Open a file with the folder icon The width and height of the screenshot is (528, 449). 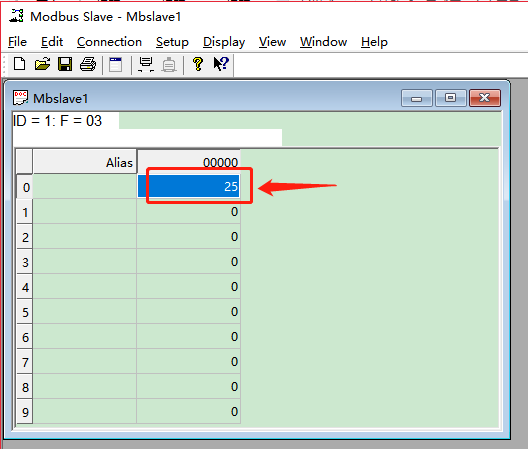[x=42, y=64]
